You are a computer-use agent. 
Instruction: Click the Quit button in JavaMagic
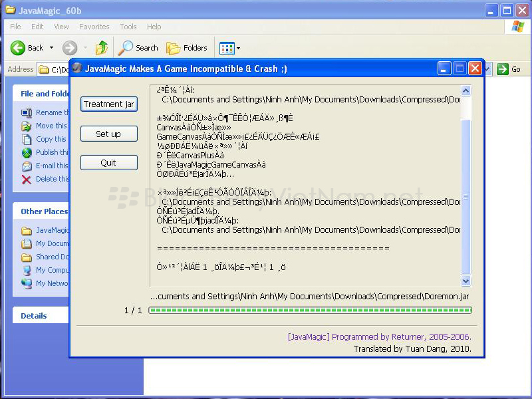(x=108, y=163)
